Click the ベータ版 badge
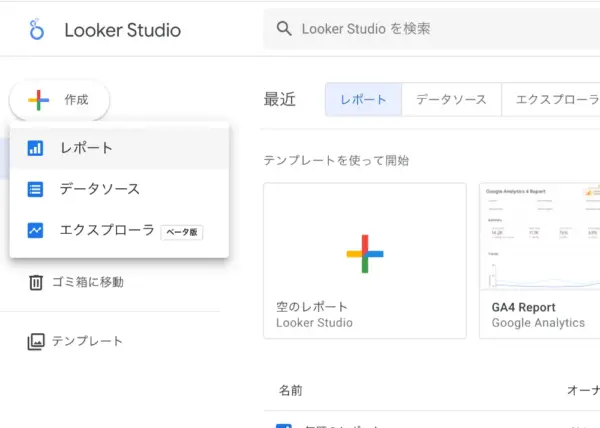 tap(182, 232)
